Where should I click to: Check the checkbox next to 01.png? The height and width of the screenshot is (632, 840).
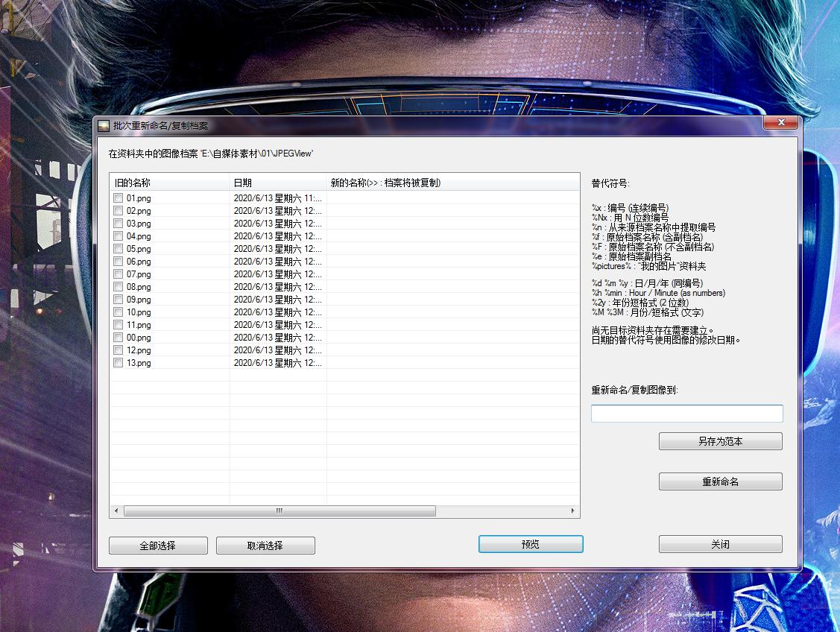[x=117, y=197]
